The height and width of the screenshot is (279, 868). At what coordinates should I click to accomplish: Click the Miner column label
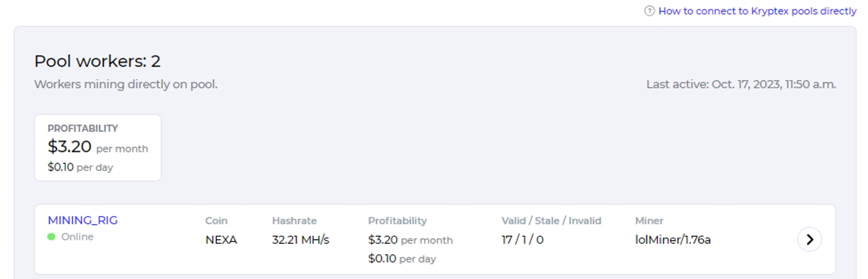[x=649, y=221]
